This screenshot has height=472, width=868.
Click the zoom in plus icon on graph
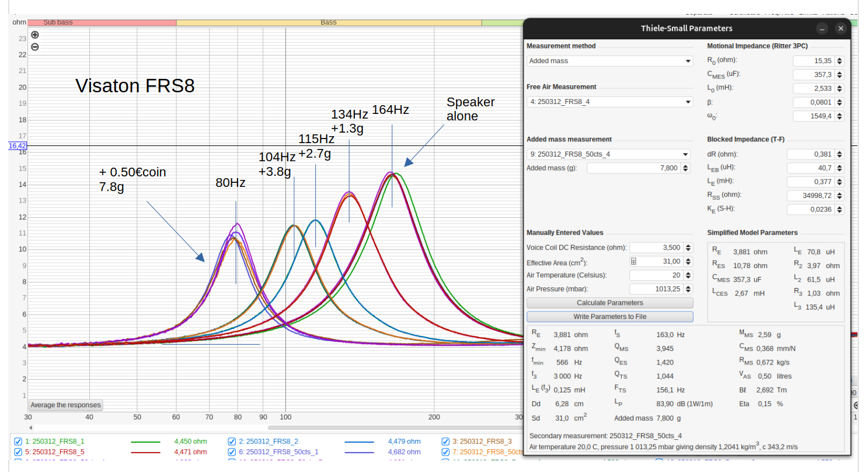point(34,35)
